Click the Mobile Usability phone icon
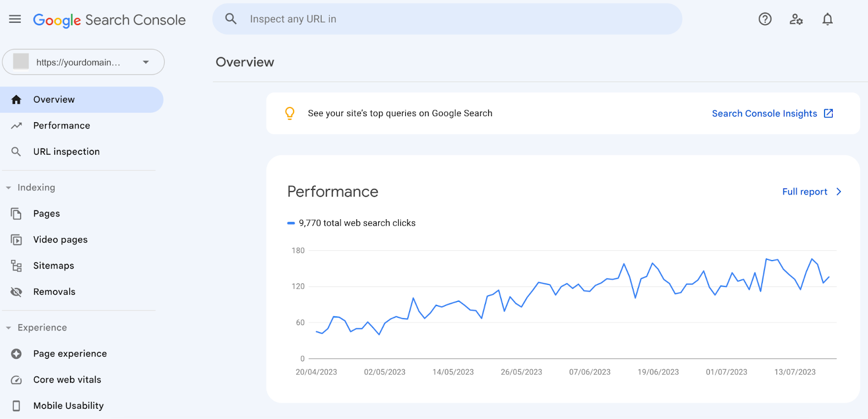The height and width of the screenshot is (419, 868). click(16, 406)
